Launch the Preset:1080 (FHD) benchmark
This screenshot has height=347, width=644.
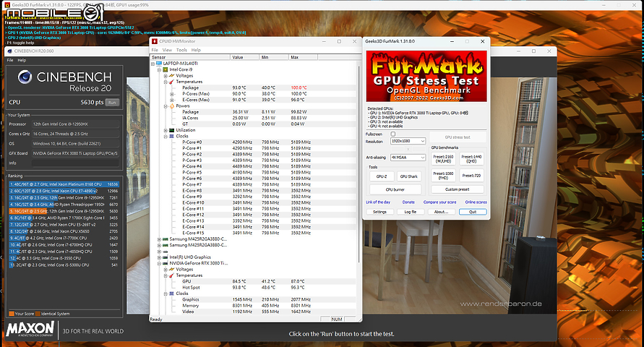[x=443, y=176]
